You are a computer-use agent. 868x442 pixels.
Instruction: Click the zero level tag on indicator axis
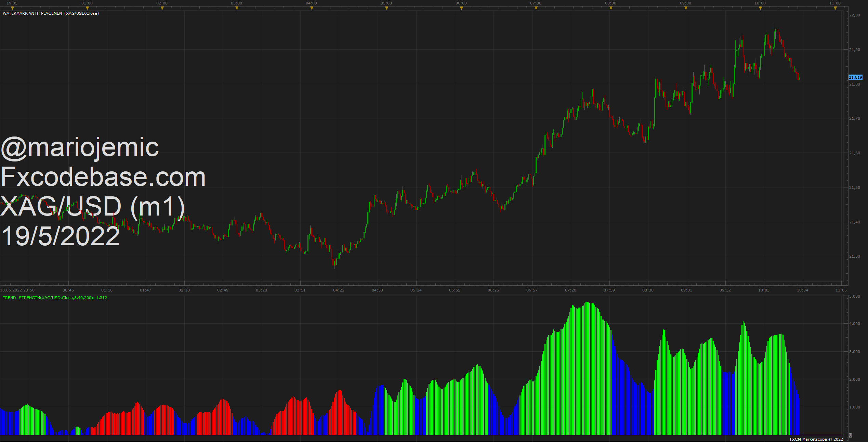tap(850, 435)
